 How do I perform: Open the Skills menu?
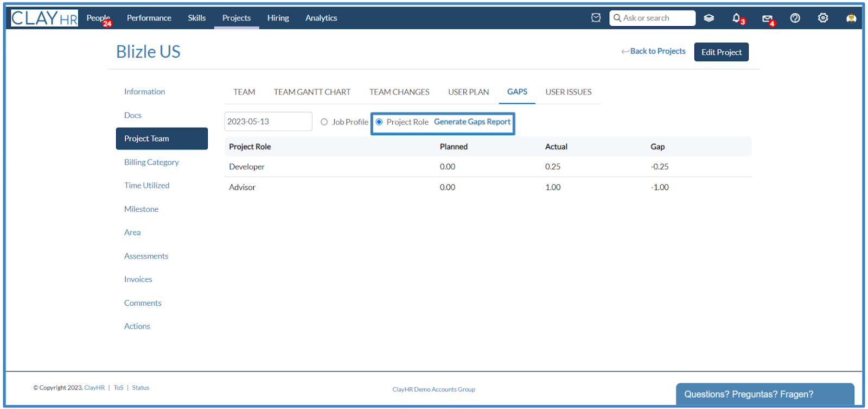(196, 18)
